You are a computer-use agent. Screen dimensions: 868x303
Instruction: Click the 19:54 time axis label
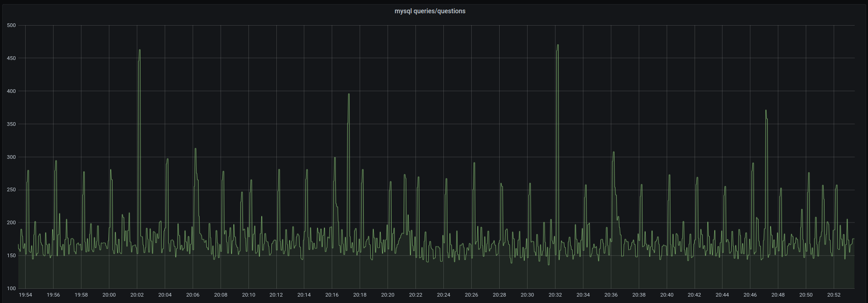coord(26,295)
